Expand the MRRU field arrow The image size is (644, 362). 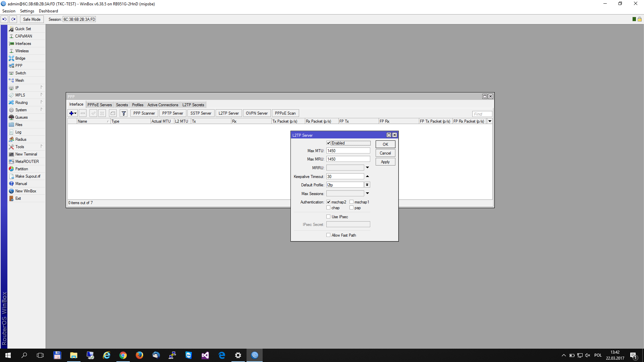coord(367,168)
